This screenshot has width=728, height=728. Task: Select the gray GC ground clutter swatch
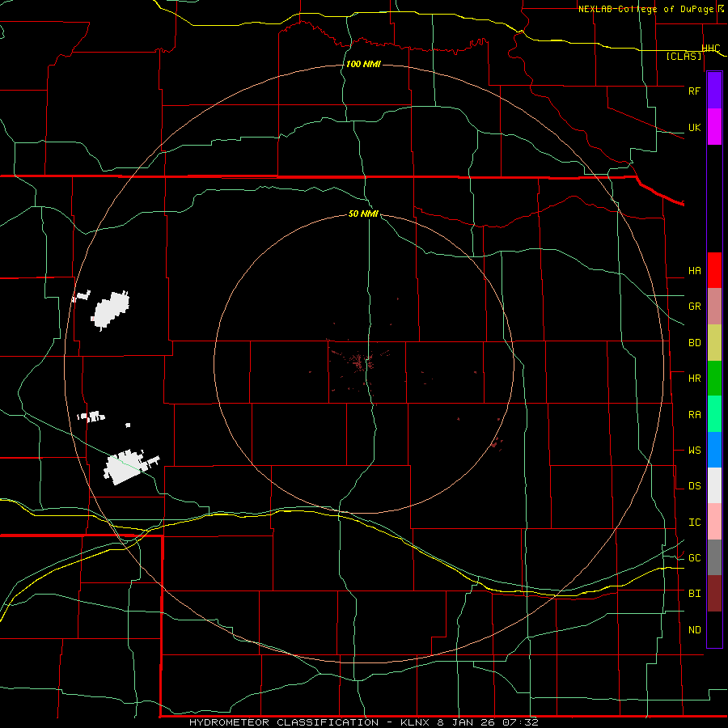714,557
